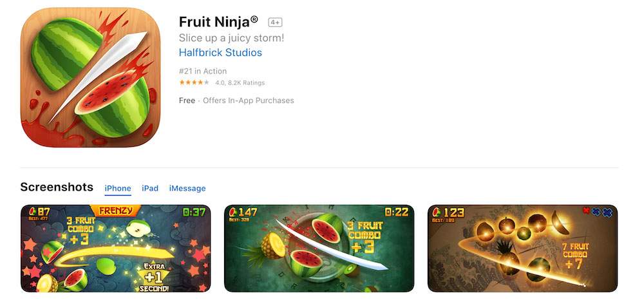Viewport: 644px width, 304px height.
Task: Open the Frenzy mode screenshot thumbnail
Action: click(x=115, y=249)
